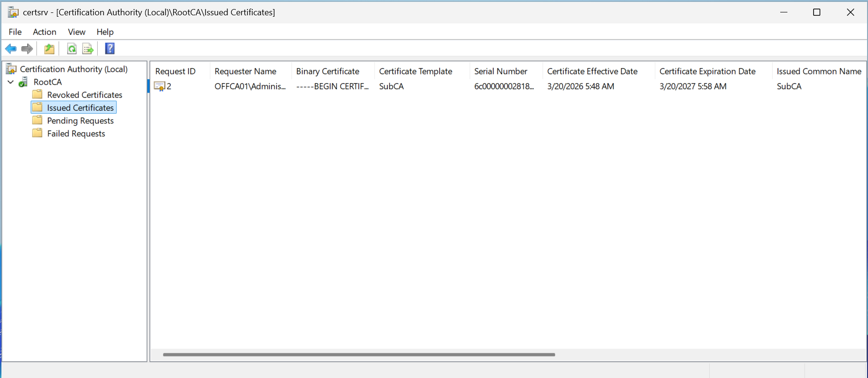Select the Failed Requests folder

(x=76, y=134)
